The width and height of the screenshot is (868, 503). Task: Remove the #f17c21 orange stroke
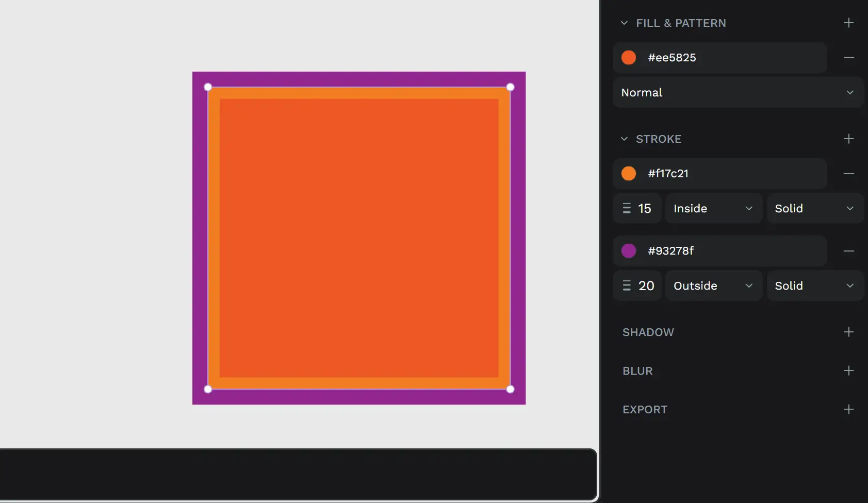[848, 174]
